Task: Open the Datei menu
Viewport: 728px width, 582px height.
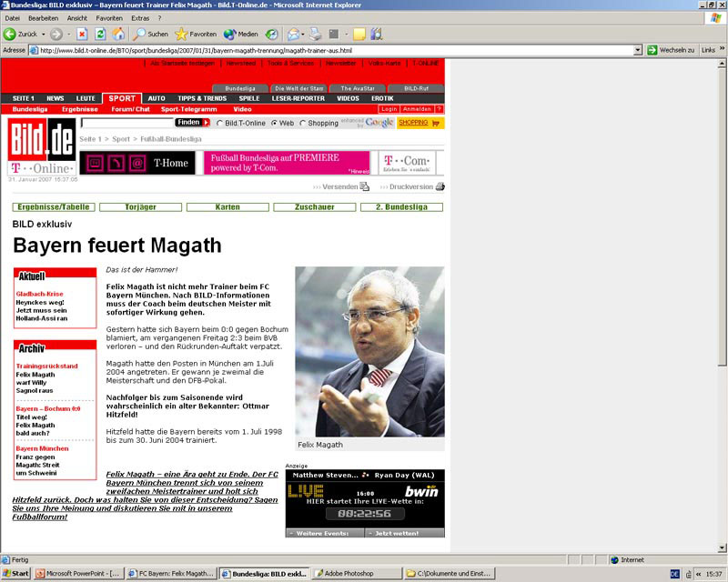Action: pyautogui.click(x=13, y=18)
